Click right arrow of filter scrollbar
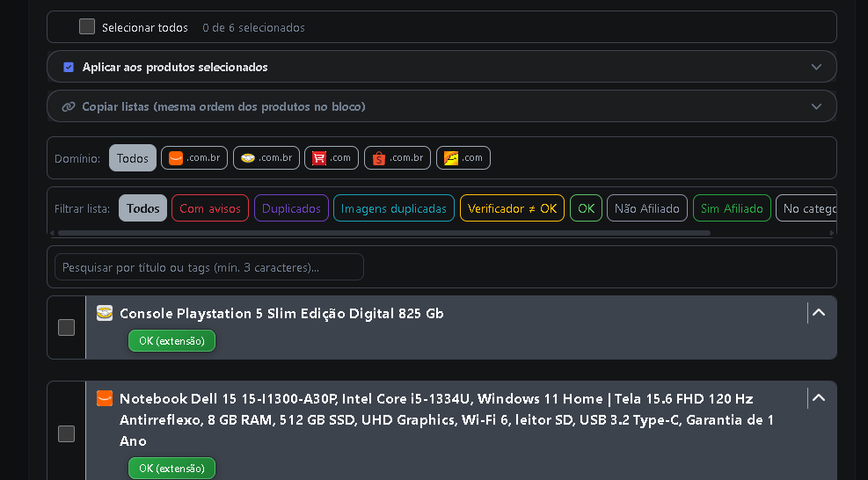The image size is (868, 480). (x=831, y=233)
